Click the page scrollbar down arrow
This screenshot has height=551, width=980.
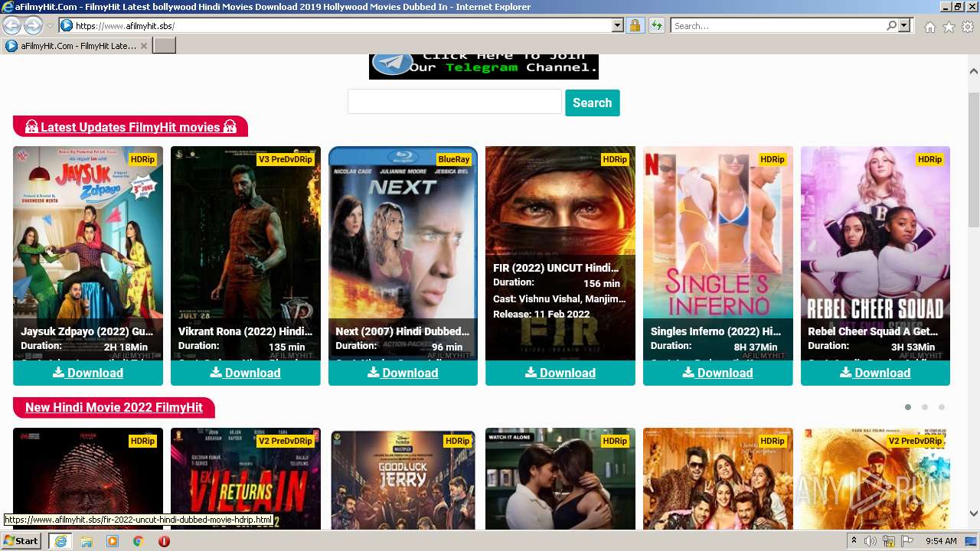pyautogui.click(x=974, y=514)
